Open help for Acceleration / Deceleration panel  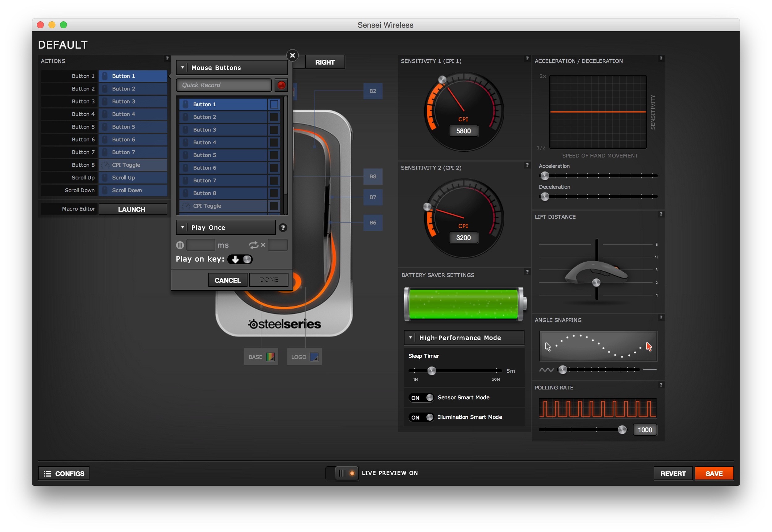click(661, 58)
